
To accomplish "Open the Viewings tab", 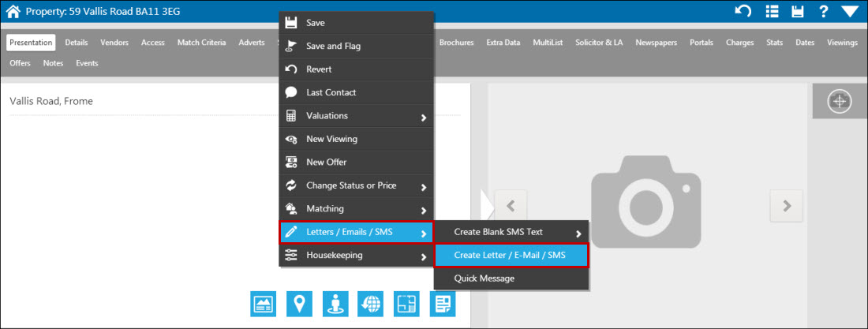I will coord(843,43).
